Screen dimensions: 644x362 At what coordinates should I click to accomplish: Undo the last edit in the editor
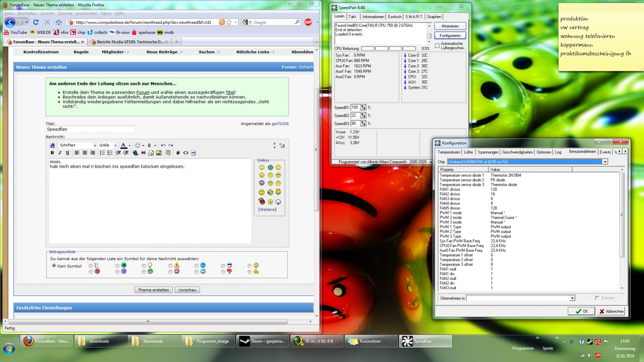(x=163, y=145)
